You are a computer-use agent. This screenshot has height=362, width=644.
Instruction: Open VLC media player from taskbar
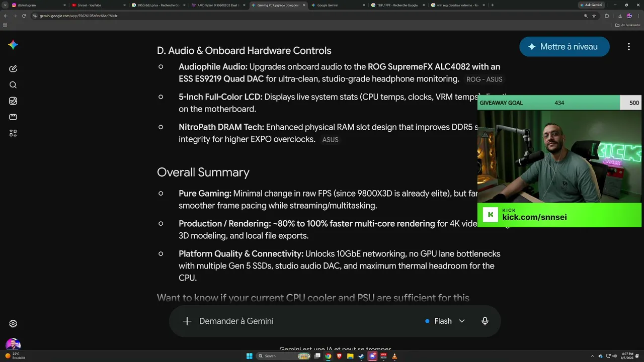click(394, 356)
